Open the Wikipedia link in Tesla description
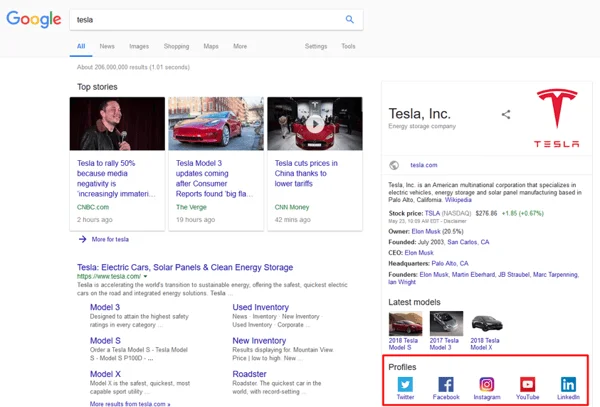This screenshot has height=407, width=600. coord(458,200)
